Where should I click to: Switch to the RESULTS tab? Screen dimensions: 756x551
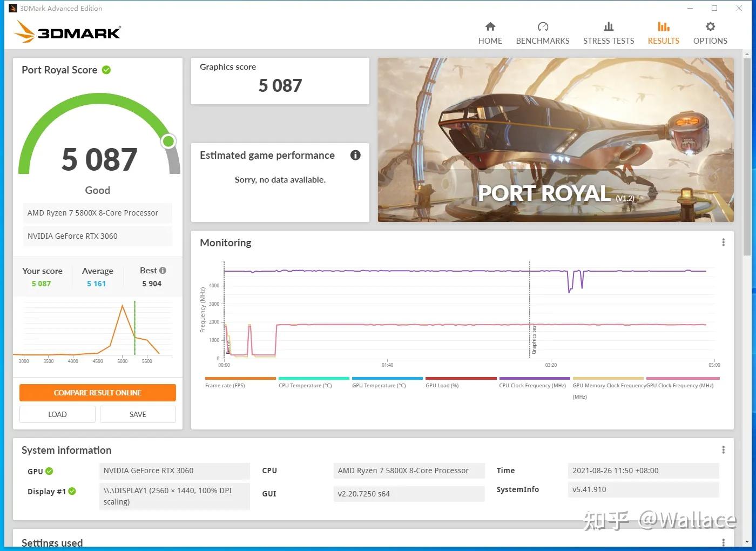(663, 31)
